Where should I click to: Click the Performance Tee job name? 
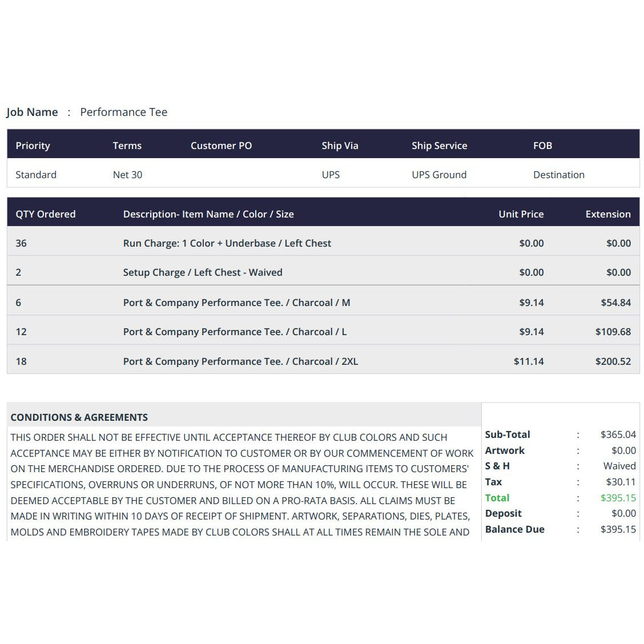124,112
